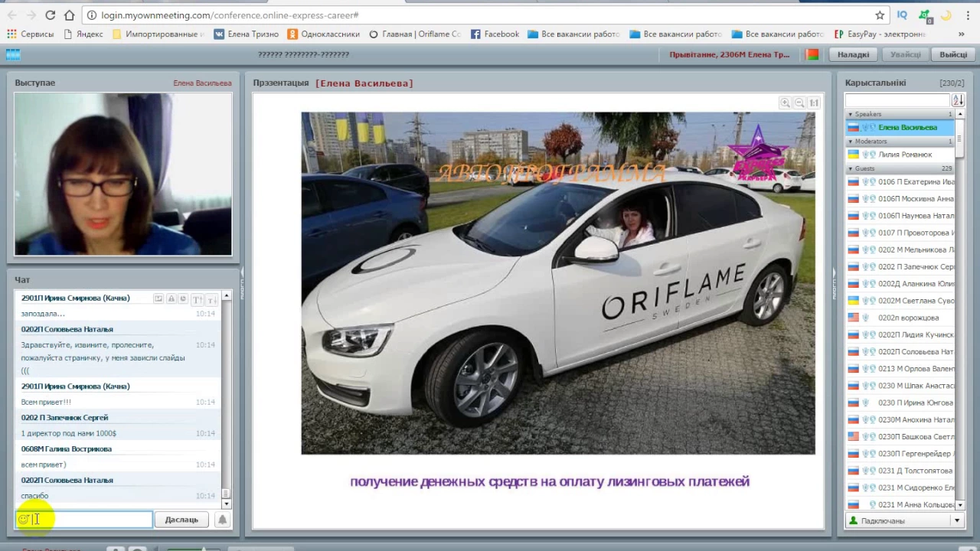Collapse the Speakers group
This screenshot has height=551, width=980.
coord(850,115)
